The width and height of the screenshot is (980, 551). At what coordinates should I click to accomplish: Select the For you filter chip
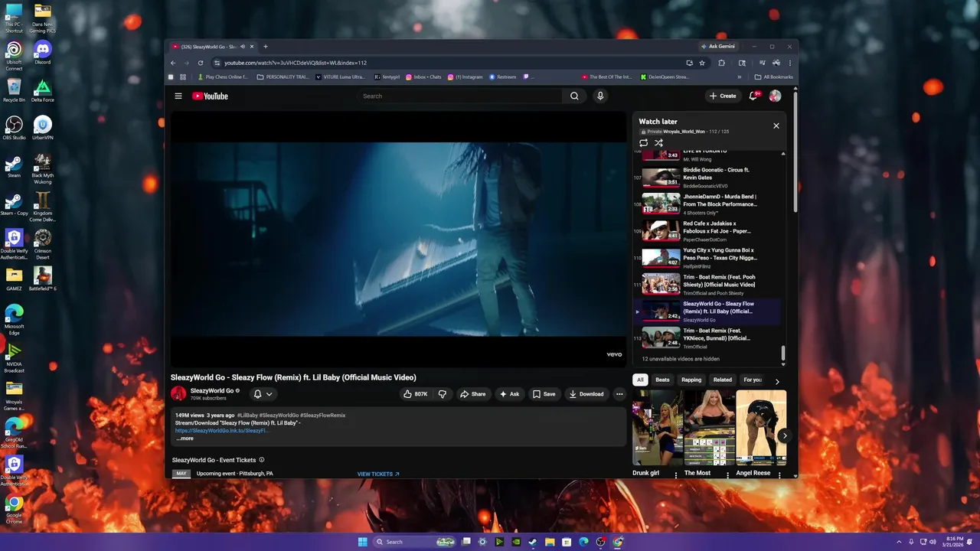(753, 380)
